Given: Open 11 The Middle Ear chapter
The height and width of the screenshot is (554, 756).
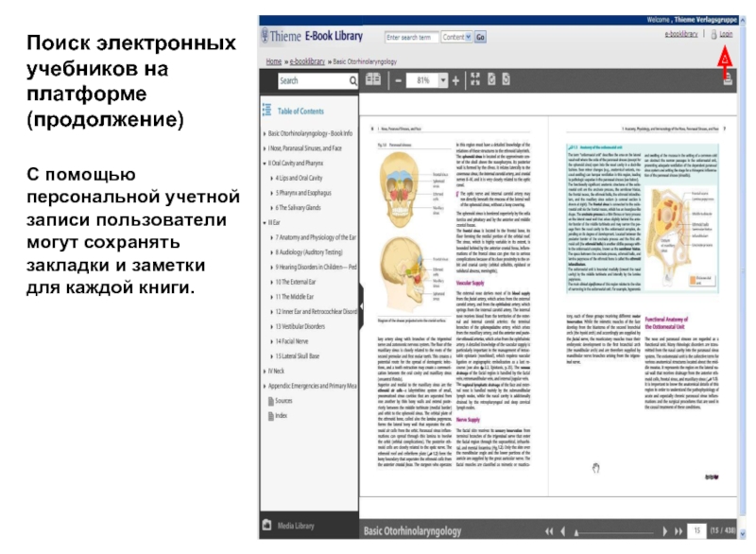Looking at the screenshot, I should click(295, 297).
